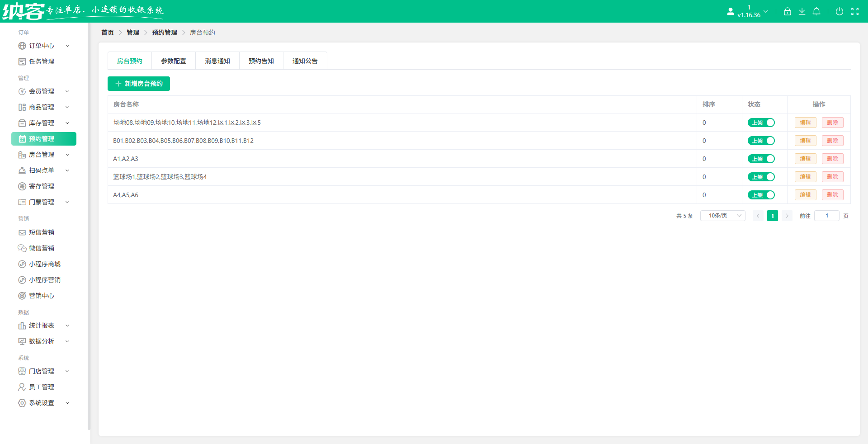868x444 pixels.
Task: Click the 短信营销 envelope icon
Action: pos(22,232)
